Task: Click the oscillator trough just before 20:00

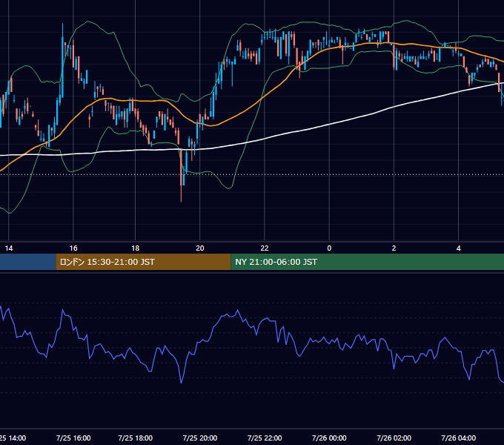Action: tap(181, 382)
